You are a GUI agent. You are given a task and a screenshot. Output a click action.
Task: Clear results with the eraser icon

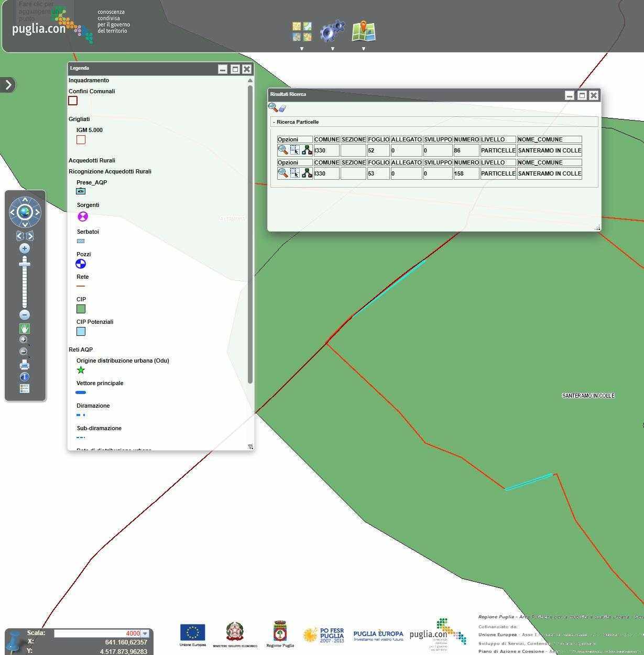pos(282,108)
